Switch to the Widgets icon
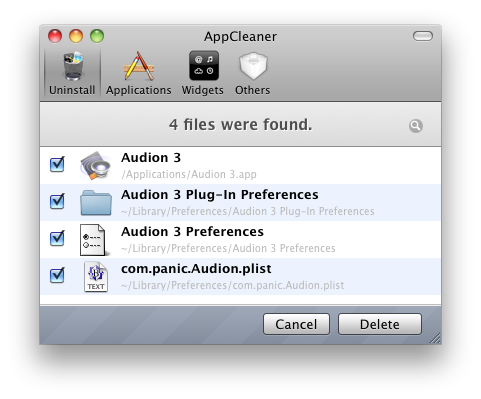This screenshot has width=481, height=399. 204,66
